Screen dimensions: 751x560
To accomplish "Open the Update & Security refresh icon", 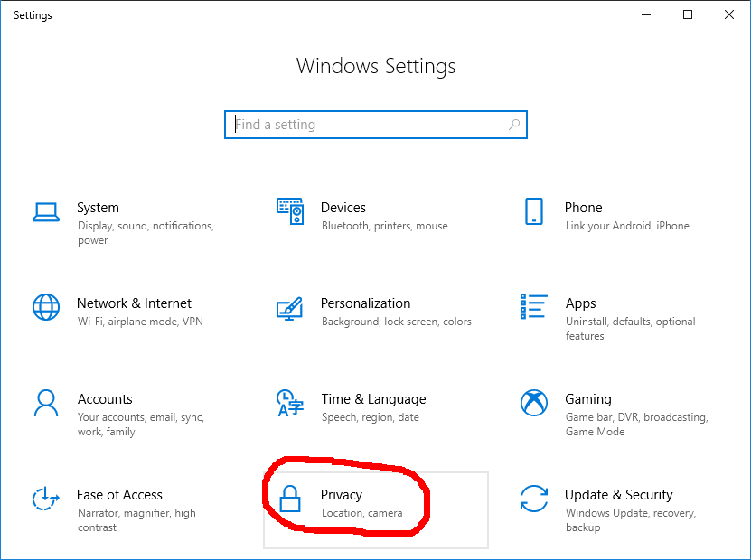I will [534, 499].
